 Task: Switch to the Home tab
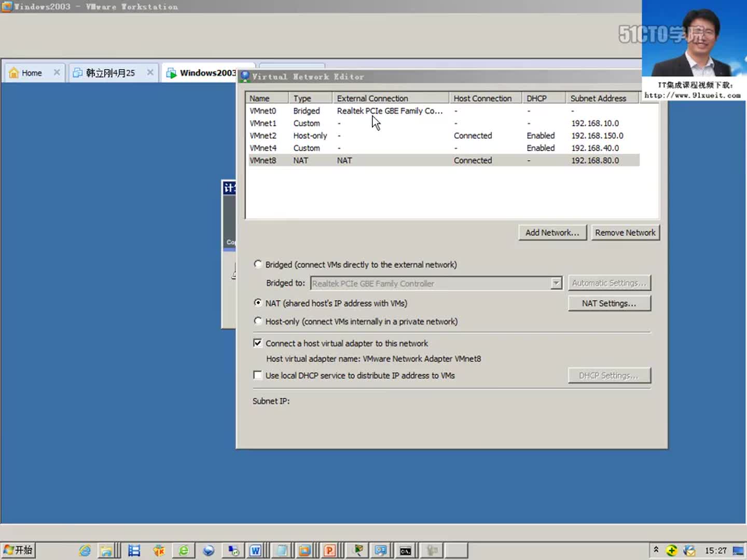coord(32,73)
